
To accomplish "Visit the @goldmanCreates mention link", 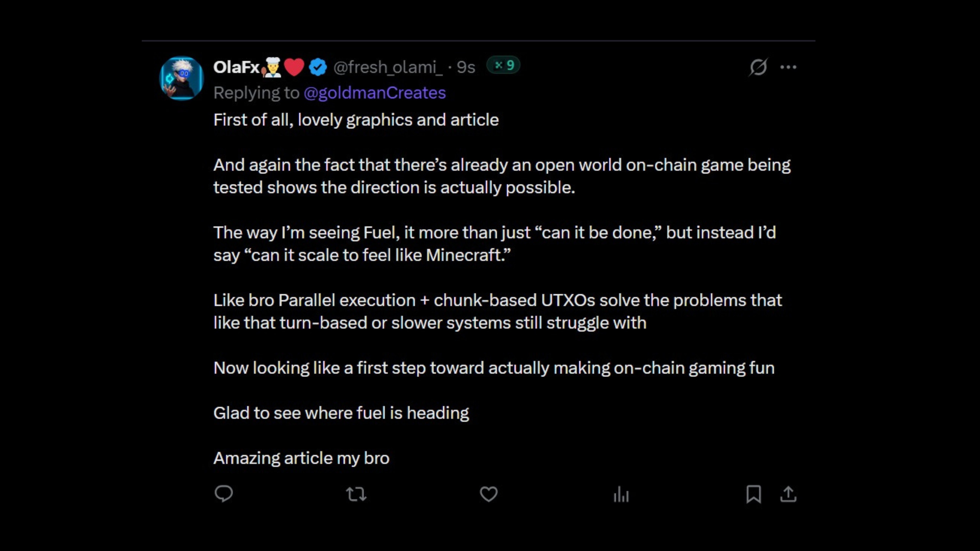I will (x=375, y=93).
